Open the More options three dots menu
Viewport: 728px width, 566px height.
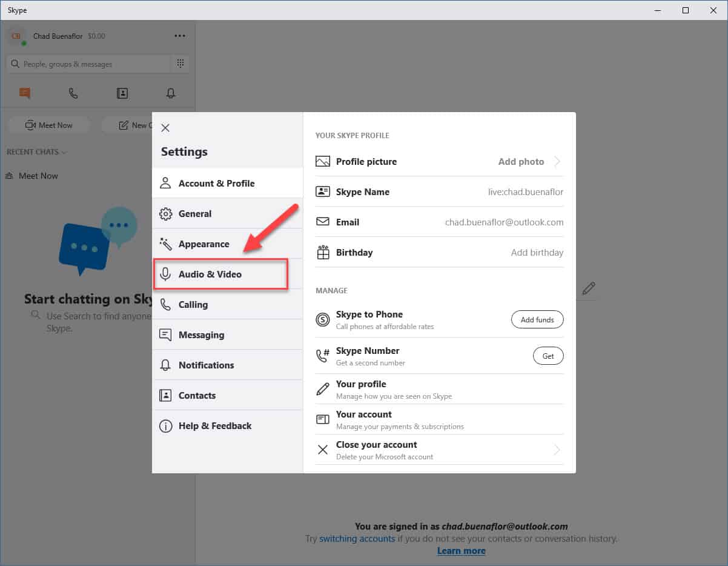click(x=180, y=36)
